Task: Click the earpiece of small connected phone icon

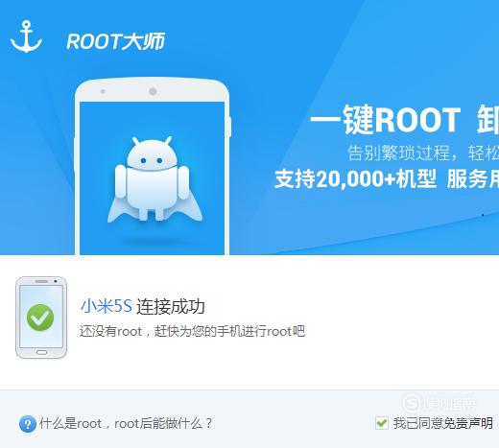Action: coord(41,281)
